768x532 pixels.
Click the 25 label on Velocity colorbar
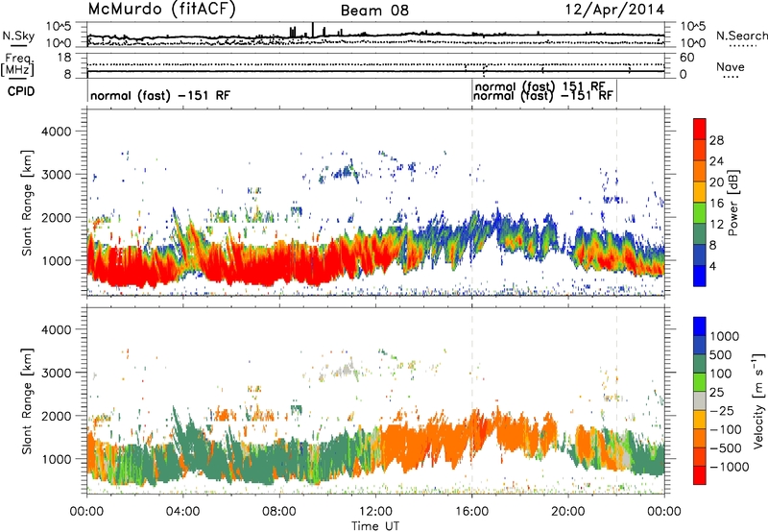(717, 393)
